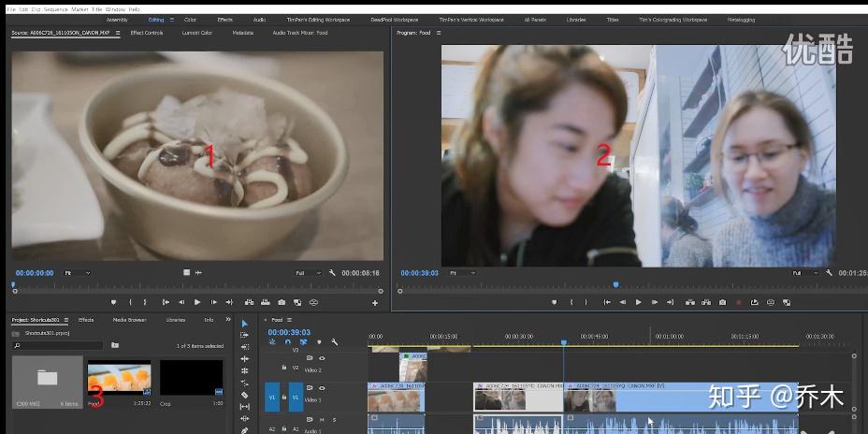Open Source panel menu

[x=117, y=34]
